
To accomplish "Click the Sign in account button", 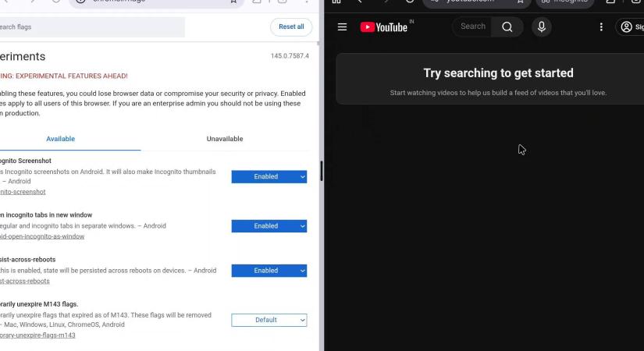I will (x=630, y=27).
